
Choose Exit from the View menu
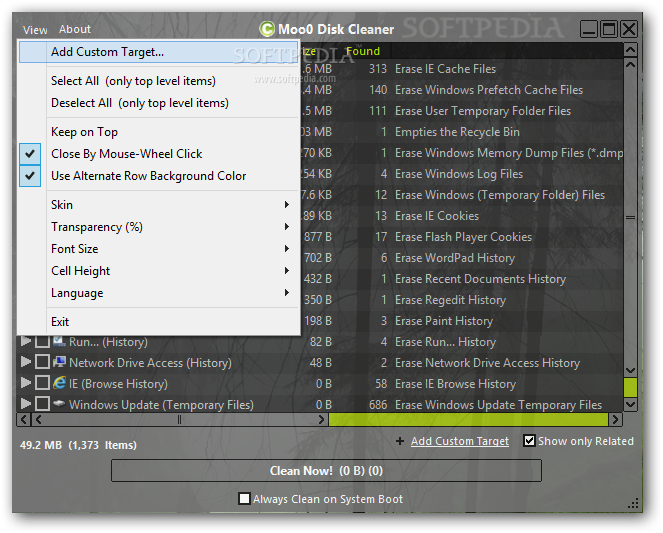[x=159, y=322]
